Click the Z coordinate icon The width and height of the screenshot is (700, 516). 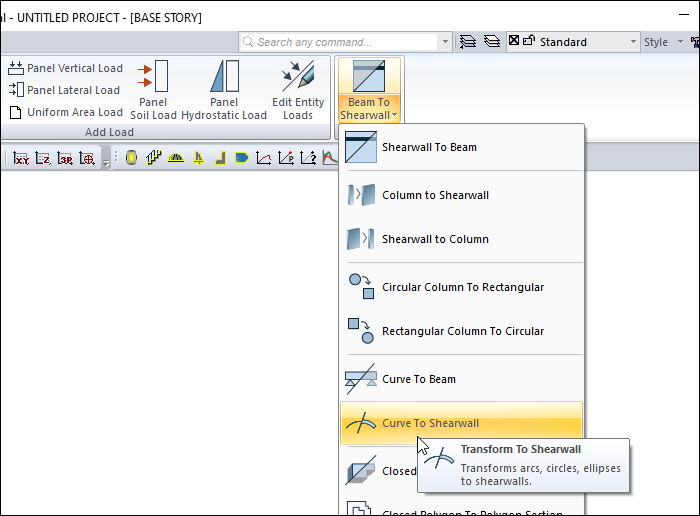pos(43,158)
